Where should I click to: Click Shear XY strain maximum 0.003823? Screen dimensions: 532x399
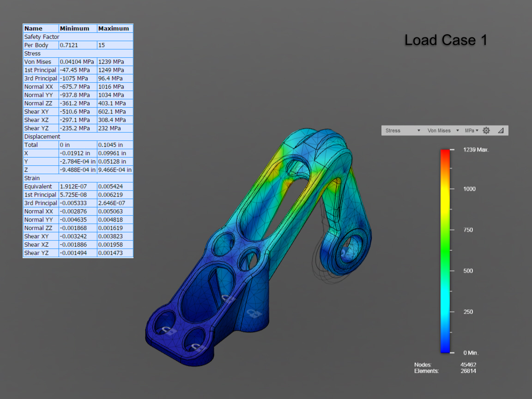tap(115, 236)
